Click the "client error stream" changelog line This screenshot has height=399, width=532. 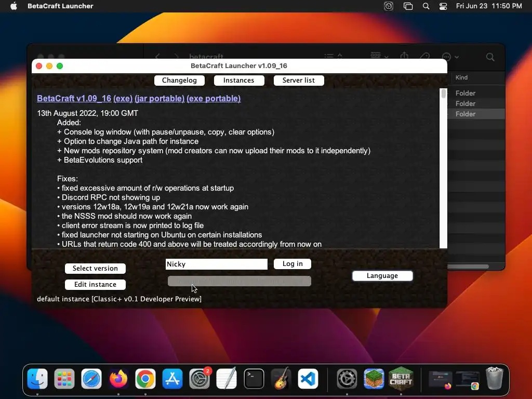pos(130,225)
